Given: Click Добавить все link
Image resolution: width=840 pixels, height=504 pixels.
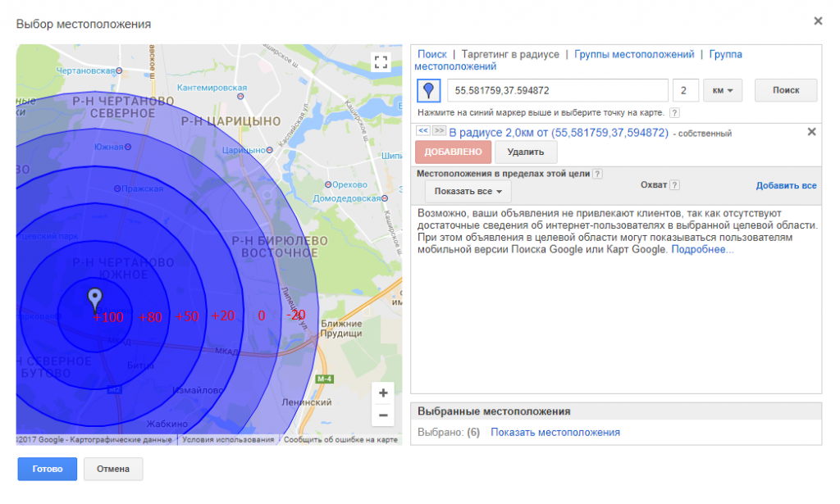Looking at the screenshot, I should (786, 186).
